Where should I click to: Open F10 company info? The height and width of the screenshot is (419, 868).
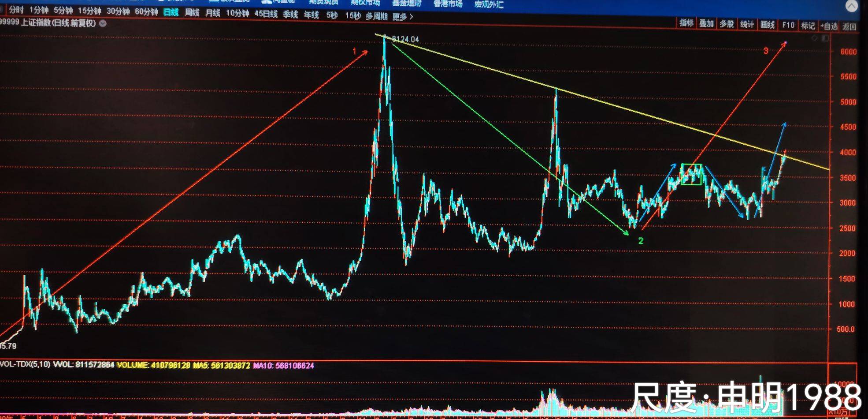pyautogui.click(x=788, y=25)
